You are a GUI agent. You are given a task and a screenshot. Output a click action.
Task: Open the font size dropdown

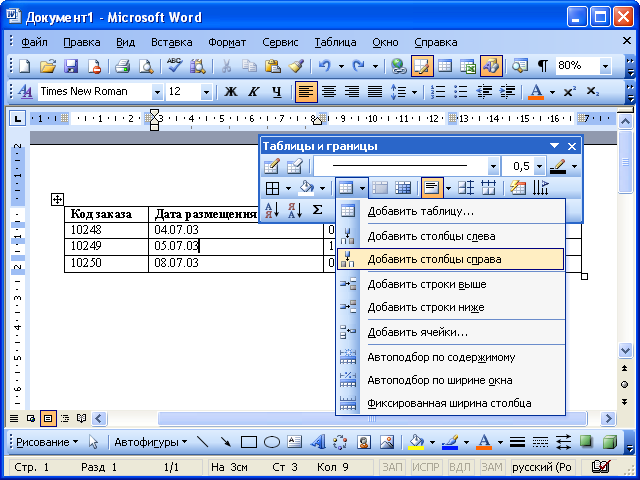(207, 92)
